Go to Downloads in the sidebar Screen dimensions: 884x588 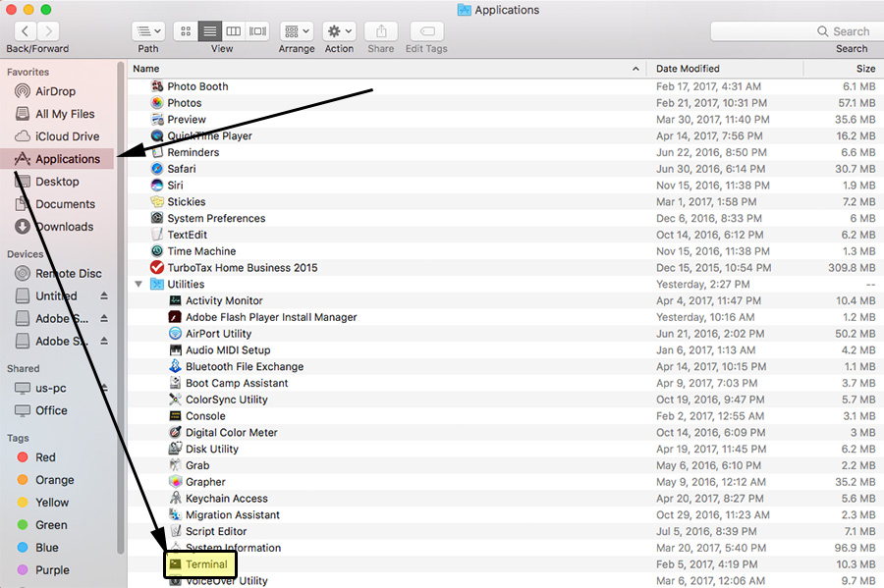click(x=64, y=227)
